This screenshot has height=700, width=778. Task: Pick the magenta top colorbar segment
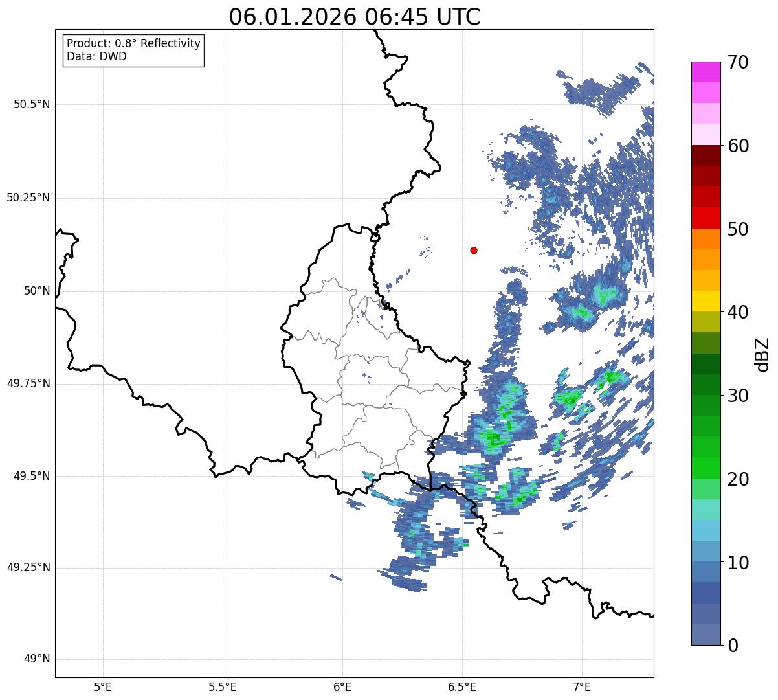(706, 72)
